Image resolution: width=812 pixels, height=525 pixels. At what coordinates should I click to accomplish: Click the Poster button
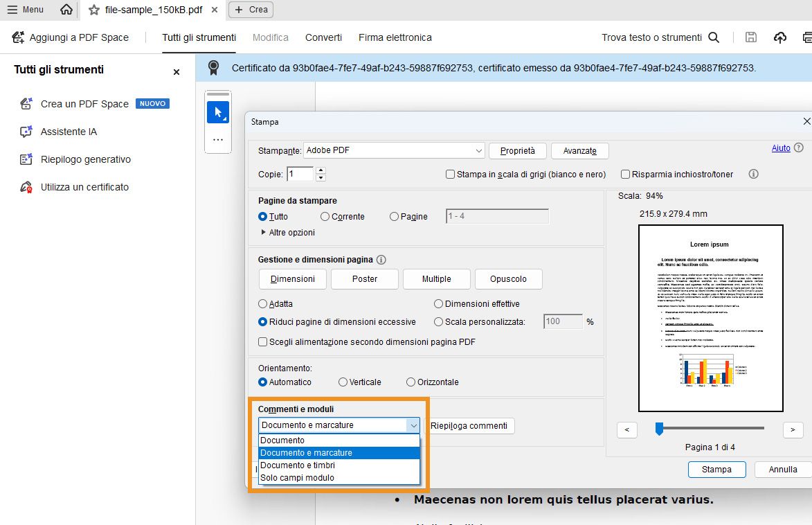[x=365, y=279]
